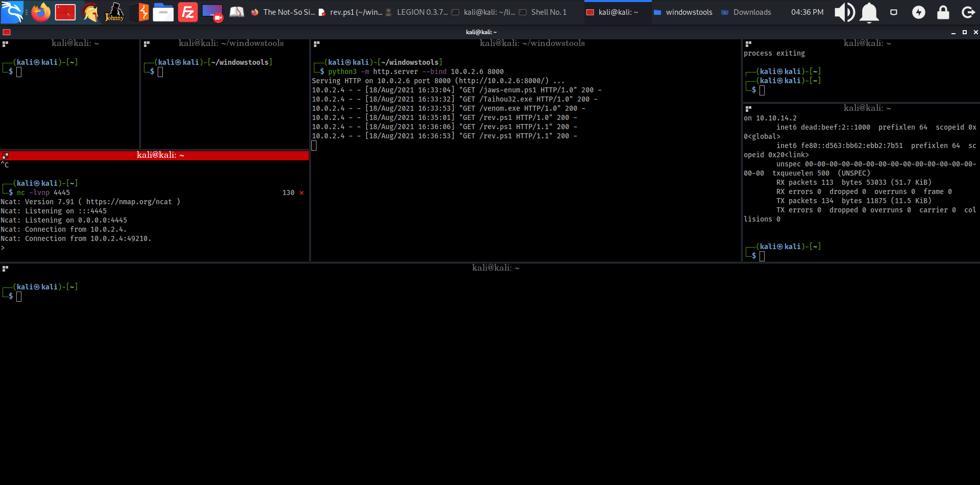980x485 pixels.
Task: Click 'Ncat: Listening on 0.0.0.0:4445' line
Action: click(64, 220)
